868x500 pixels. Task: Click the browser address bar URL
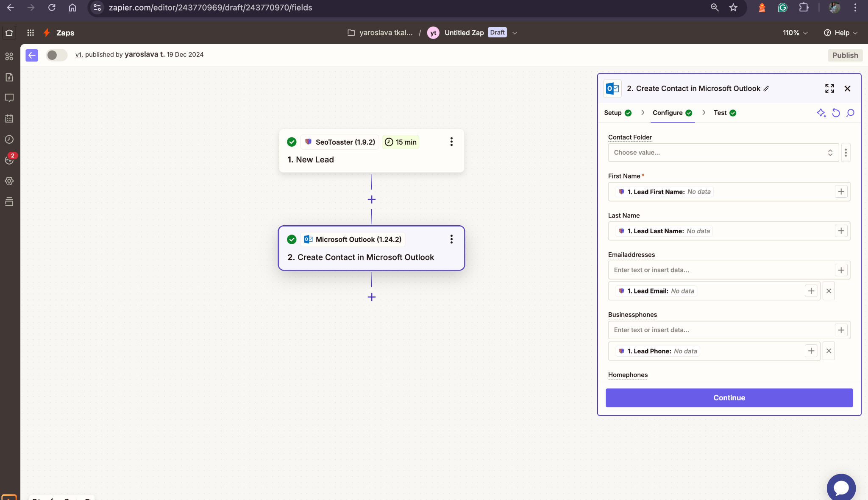(210, 8)
